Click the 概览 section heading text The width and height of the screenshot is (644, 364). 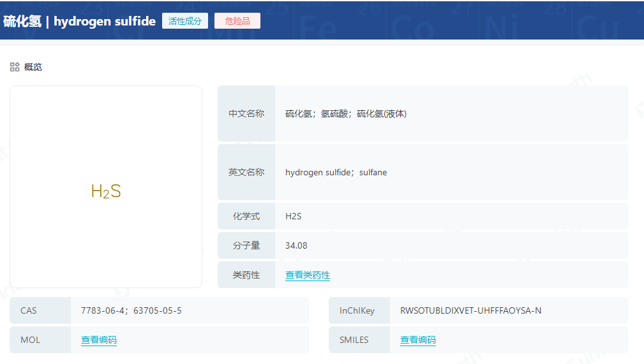point(33,67)
